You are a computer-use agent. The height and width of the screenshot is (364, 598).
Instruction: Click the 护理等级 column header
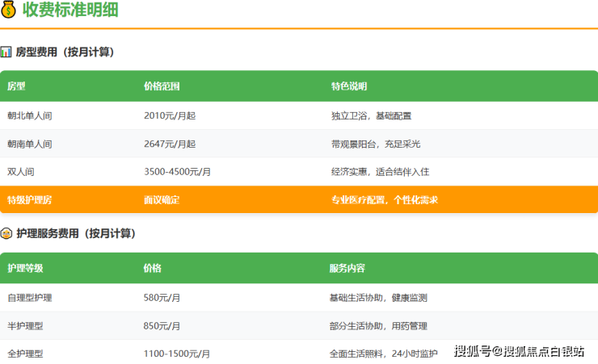point(25,268)
